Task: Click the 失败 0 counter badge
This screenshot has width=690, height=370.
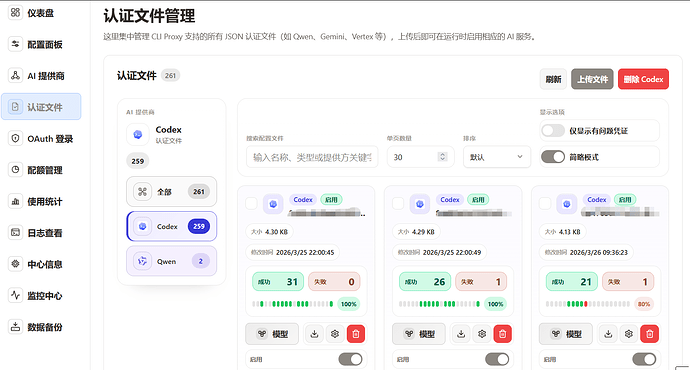Action: pos(334,282)
